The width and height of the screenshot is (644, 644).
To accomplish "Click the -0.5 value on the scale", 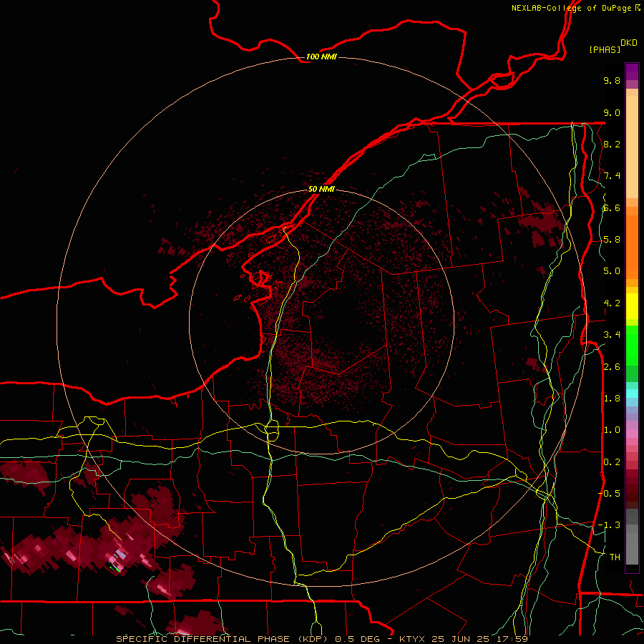I will pyautogui.click(x=609, y=493).
